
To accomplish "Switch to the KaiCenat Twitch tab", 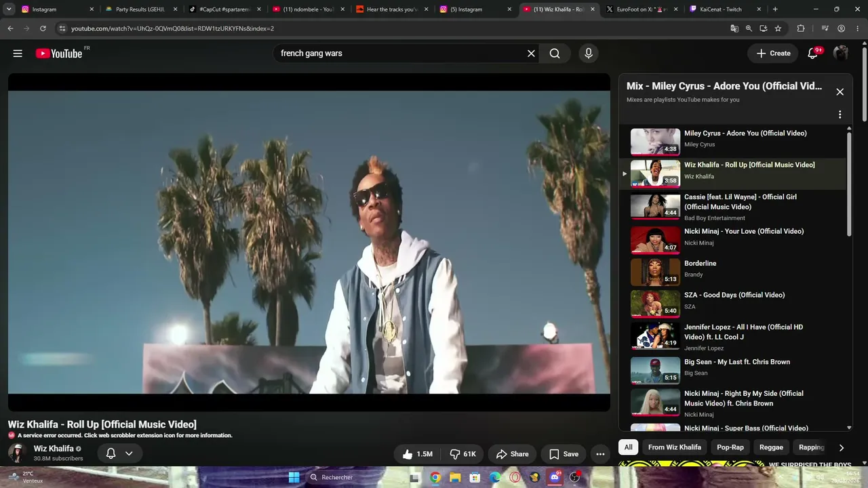I will [x=725, y=9].
